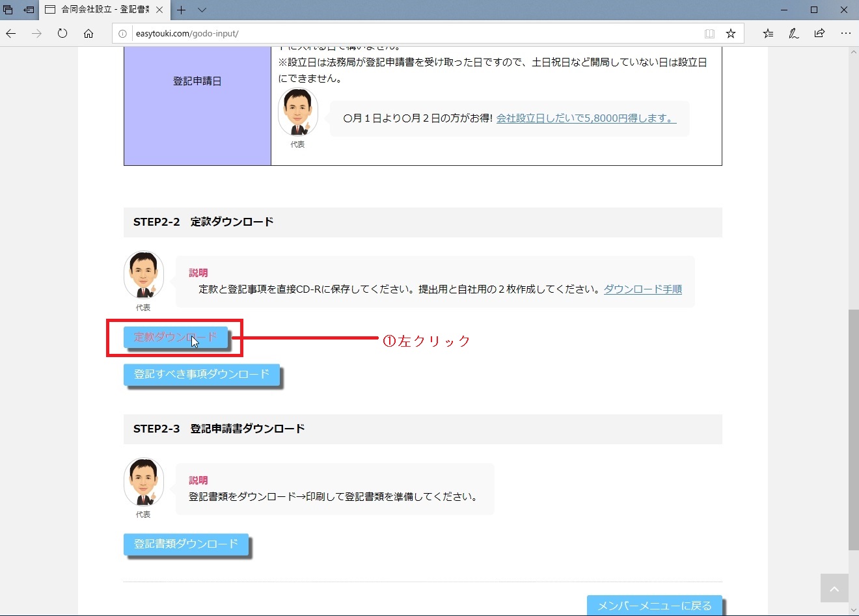Select the 合同会社設立 browser tab
Image resolution: width=859 pixels, height=616 pixels.
point(98,10)
